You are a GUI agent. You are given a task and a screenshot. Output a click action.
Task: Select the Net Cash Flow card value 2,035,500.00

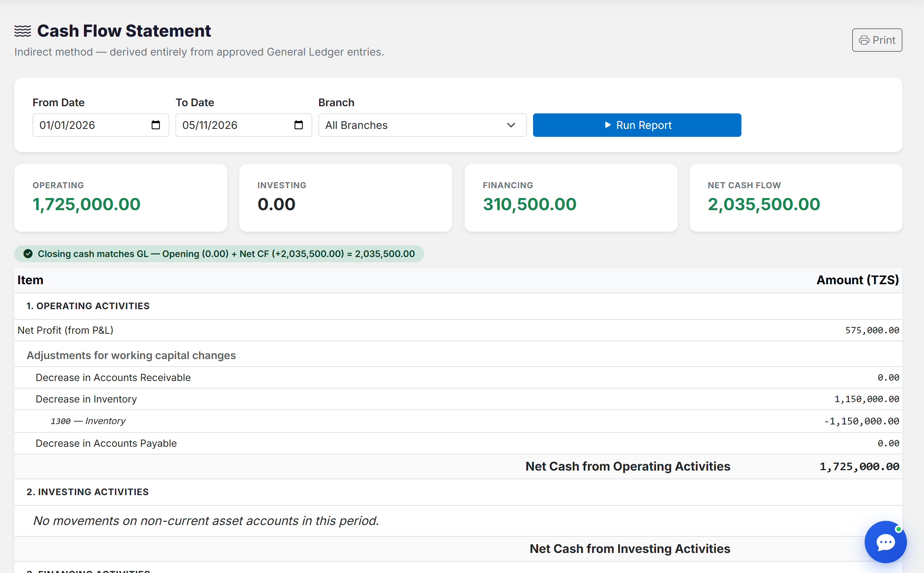(x=764, y=204)
